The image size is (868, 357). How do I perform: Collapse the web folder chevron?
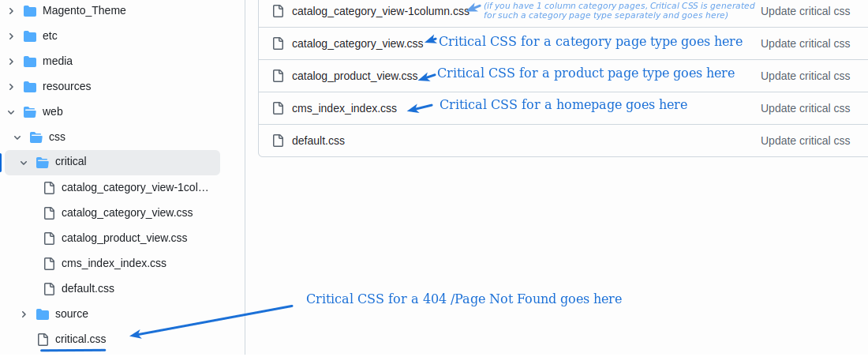pyautogui.click(x=10, y=112)
